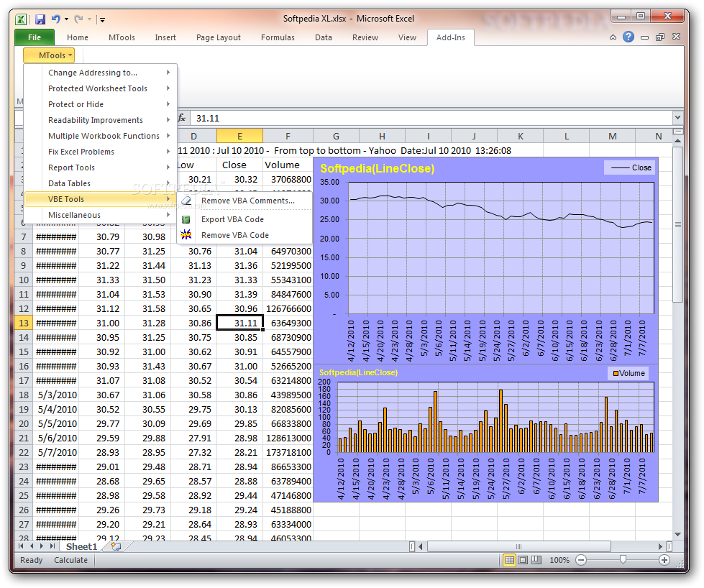This screenshot has height=588, width=704.
Task: Choose Export VBA Code
Action: tap(244, 219)
